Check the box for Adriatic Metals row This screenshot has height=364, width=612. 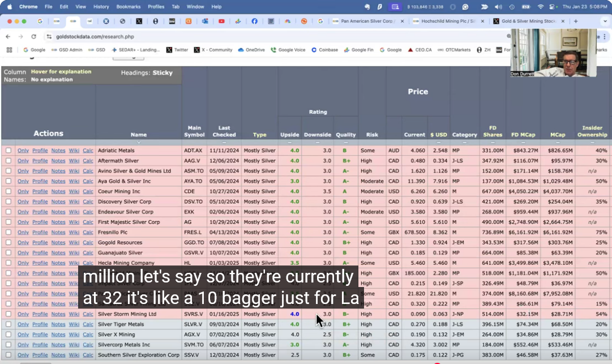(8, 151)
